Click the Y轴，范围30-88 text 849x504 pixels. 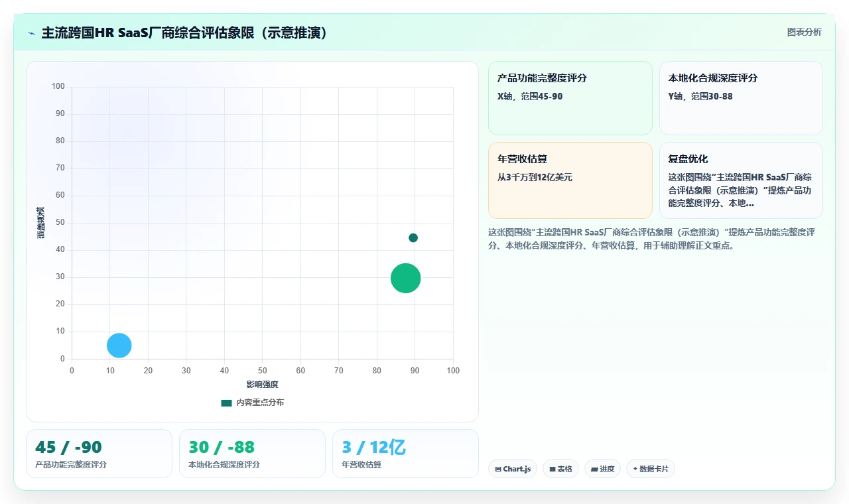tap(700, 96)
